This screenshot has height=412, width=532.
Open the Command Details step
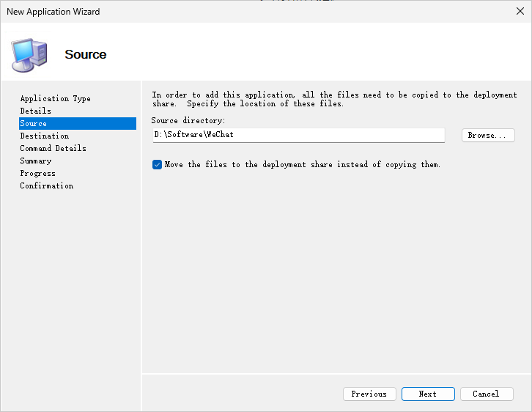pos(53,148)
